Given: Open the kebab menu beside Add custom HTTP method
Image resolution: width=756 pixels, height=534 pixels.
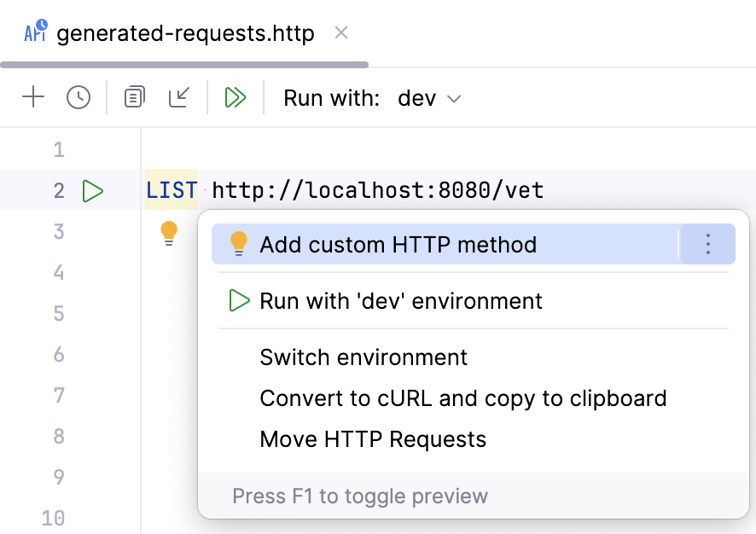Looking at the screenshot, I should point(707,244).
